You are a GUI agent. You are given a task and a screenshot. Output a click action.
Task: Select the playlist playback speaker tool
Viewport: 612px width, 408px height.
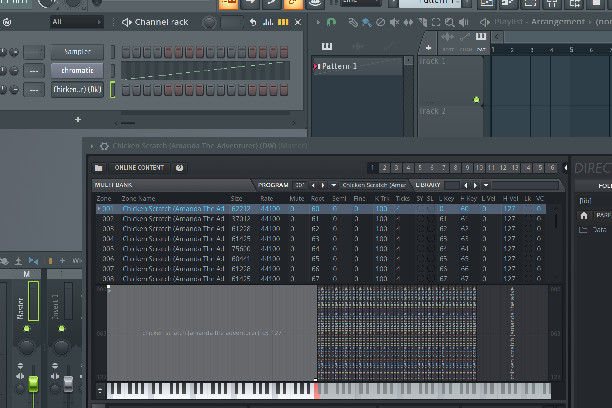(x=464, y=22)
